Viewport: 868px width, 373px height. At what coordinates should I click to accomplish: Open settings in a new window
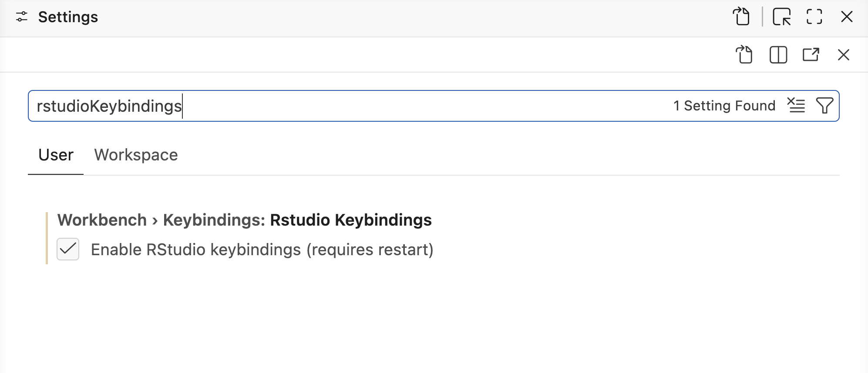(x=811, y=55)
